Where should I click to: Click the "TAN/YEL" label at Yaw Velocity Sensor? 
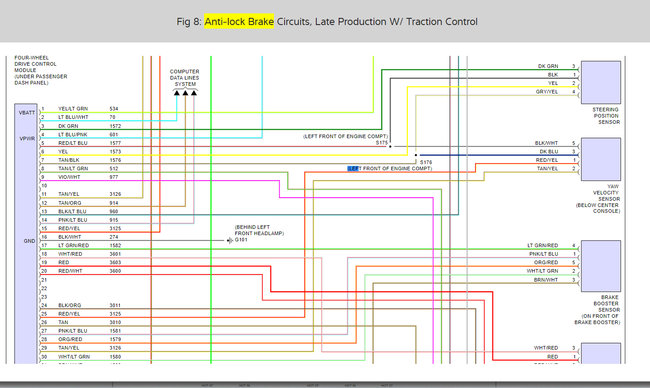tap(548, 169)
